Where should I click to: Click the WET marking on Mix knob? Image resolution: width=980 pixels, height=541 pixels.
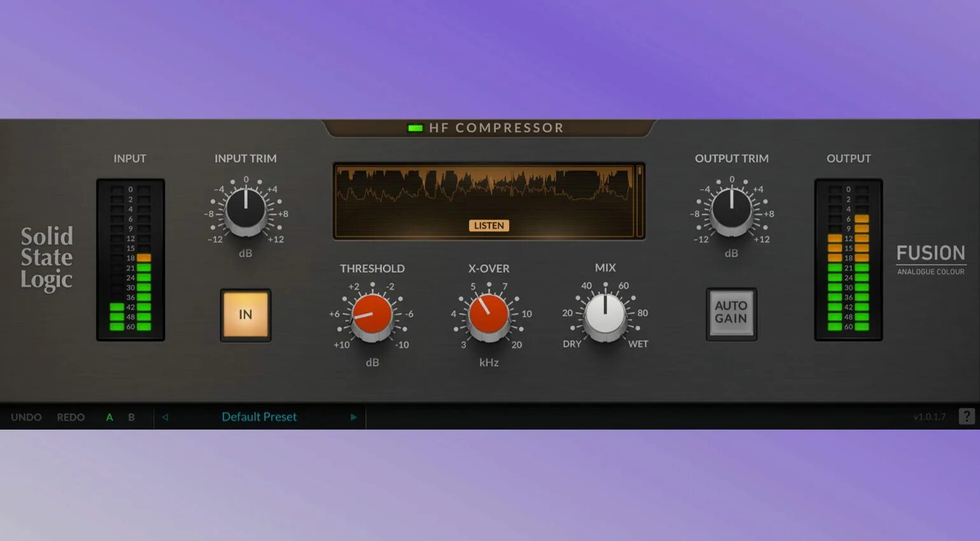(638, 344)
